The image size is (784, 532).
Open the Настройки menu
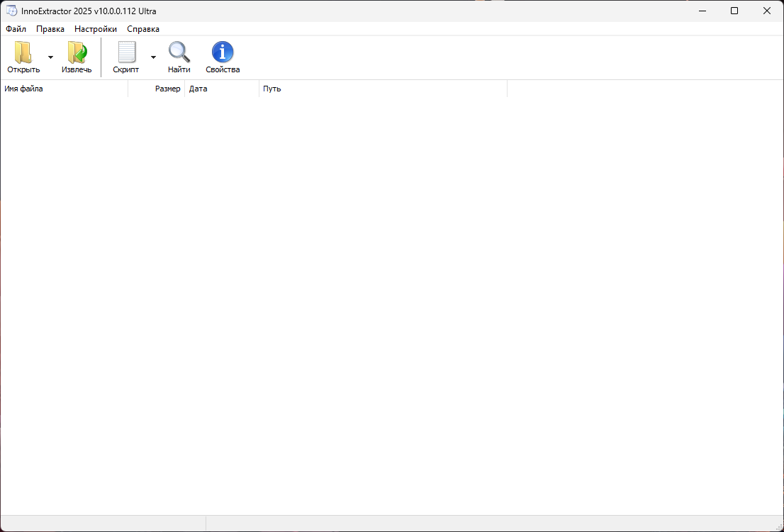[96, 29]
